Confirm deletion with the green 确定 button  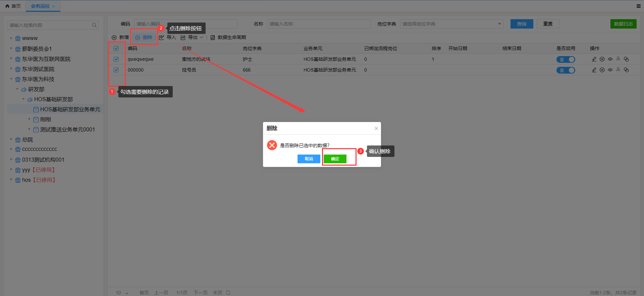tap(335, 159)
